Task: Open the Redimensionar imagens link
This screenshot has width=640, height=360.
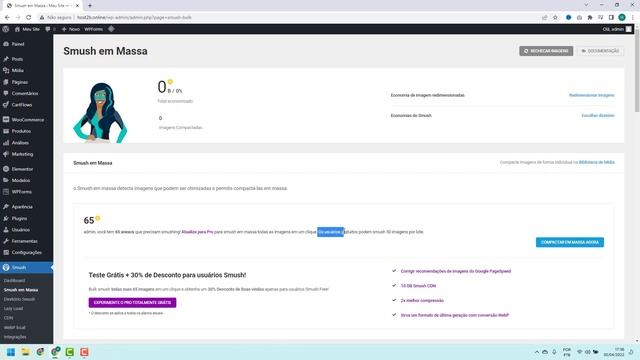Action: 591,95
